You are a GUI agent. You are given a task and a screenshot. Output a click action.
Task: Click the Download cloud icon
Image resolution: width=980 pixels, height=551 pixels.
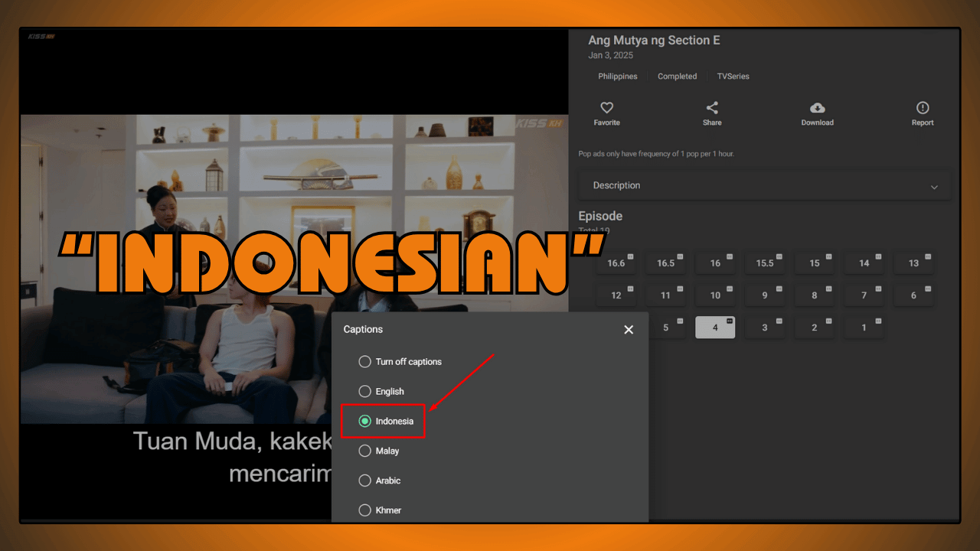tap(817, 108)
